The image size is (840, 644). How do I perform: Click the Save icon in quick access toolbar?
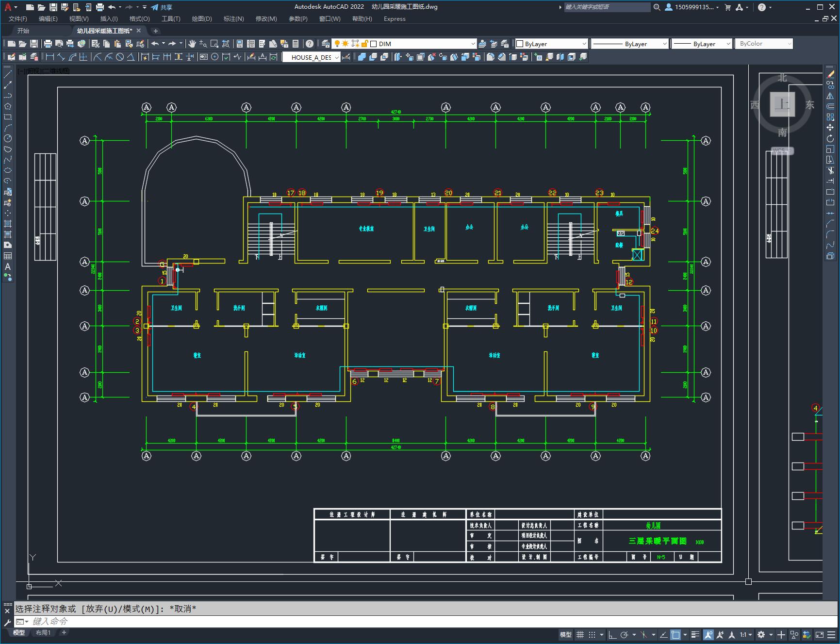pos(53,7)
